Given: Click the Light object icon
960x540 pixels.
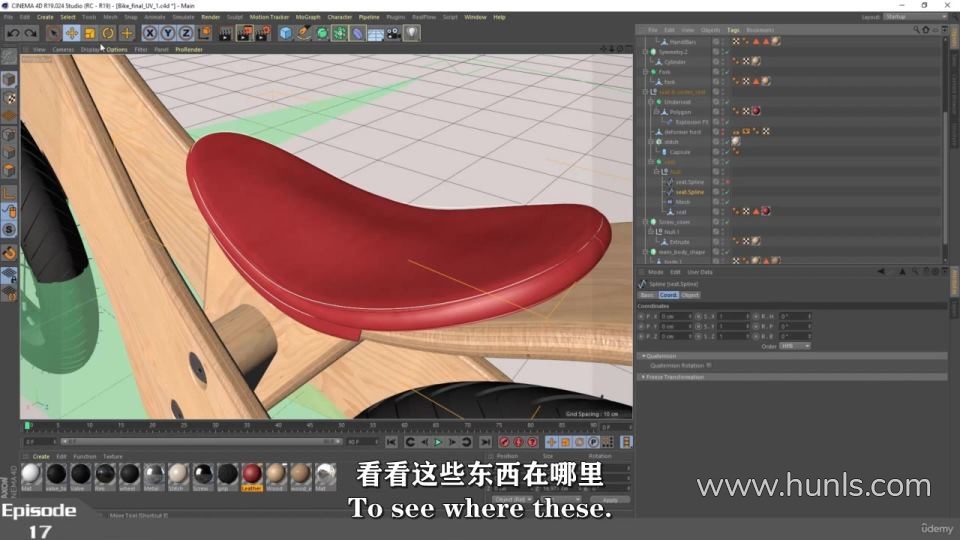Looking at the screenshot, I should (x=411, y=33).
